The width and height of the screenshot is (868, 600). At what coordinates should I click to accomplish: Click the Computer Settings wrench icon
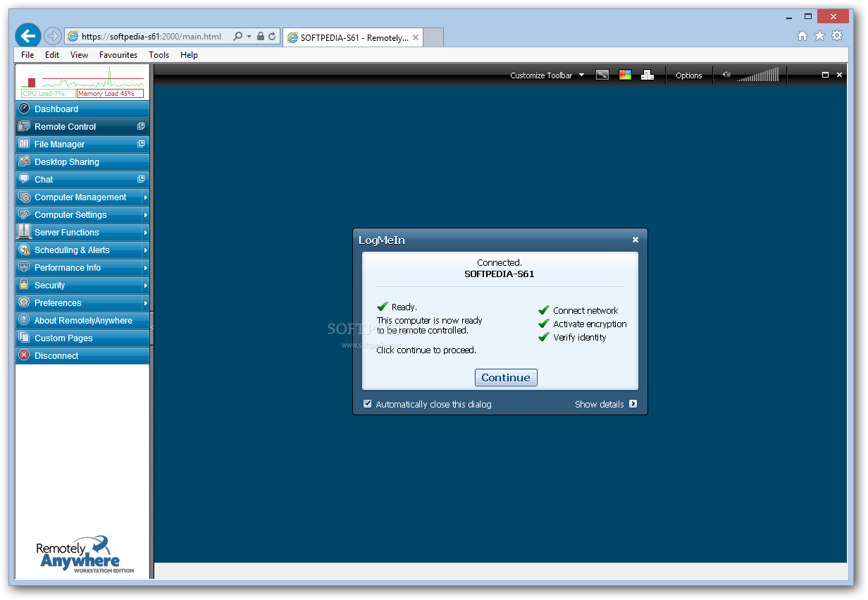pos(24,214)
